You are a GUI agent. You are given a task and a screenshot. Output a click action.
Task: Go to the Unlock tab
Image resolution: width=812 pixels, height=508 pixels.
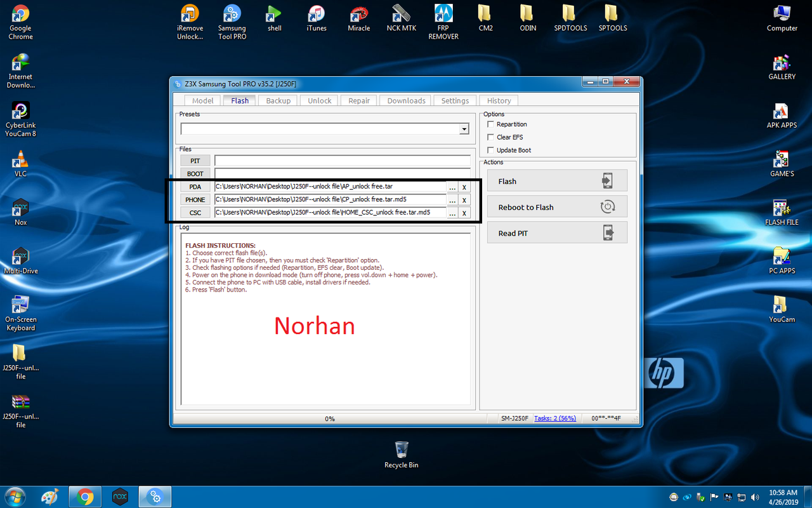pyautogui.click(x=320, y=100)
